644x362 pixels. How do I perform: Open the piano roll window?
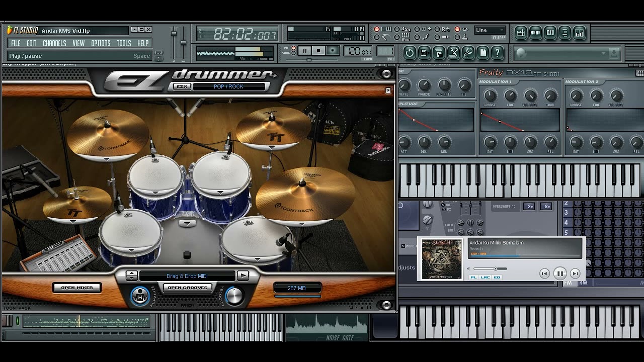click(550, 33)
